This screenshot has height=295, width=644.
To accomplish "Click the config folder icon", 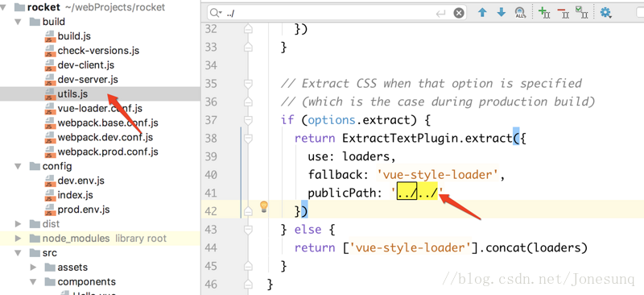I will pyautogui.click(x=35, y=166).
